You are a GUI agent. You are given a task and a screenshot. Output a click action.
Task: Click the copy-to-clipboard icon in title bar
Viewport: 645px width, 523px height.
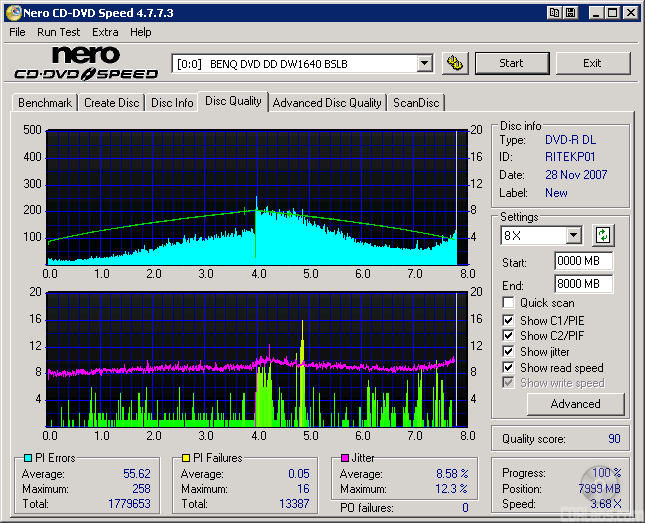pyautogui.click(x=554, y=13)
